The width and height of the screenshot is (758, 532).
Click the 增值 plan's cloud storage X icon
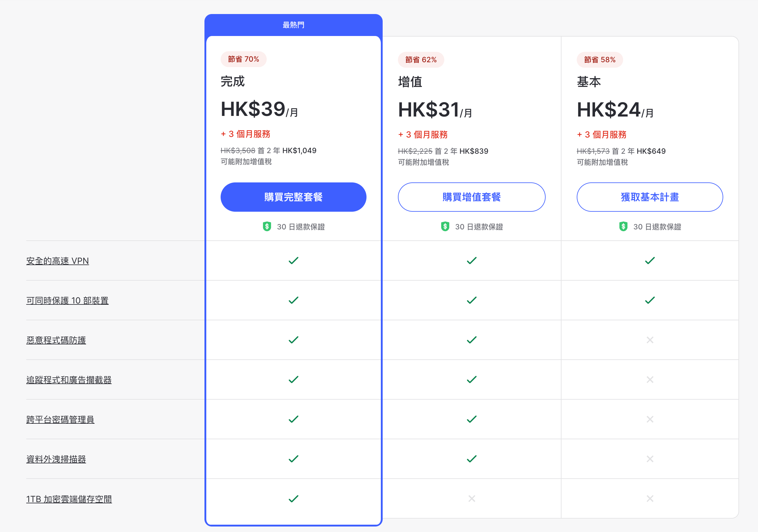[x=471, y=498]
